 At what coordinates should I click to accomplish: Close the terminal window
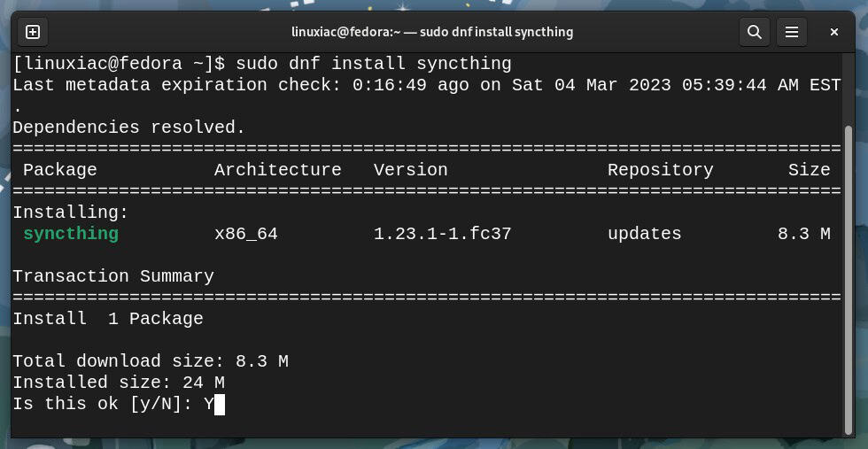(x=833, y=32)
